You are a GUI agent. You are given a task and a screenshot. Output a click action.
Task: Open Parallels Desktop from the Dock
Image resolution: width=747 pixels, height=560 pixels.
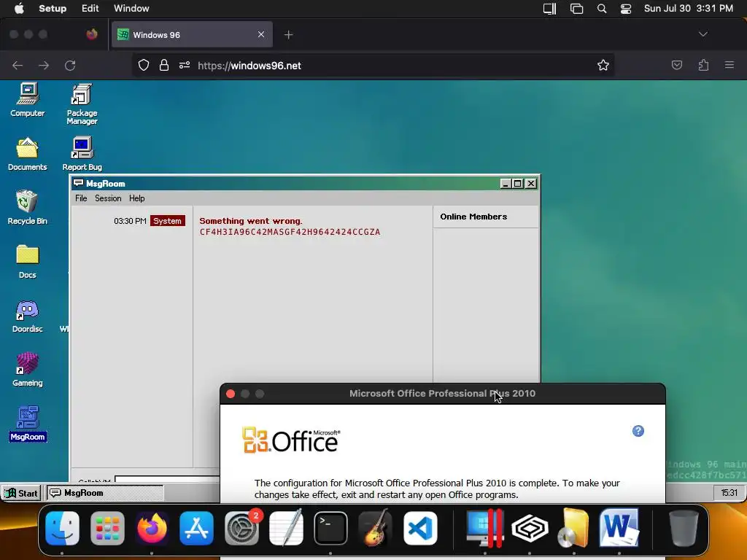coord(485,528)
